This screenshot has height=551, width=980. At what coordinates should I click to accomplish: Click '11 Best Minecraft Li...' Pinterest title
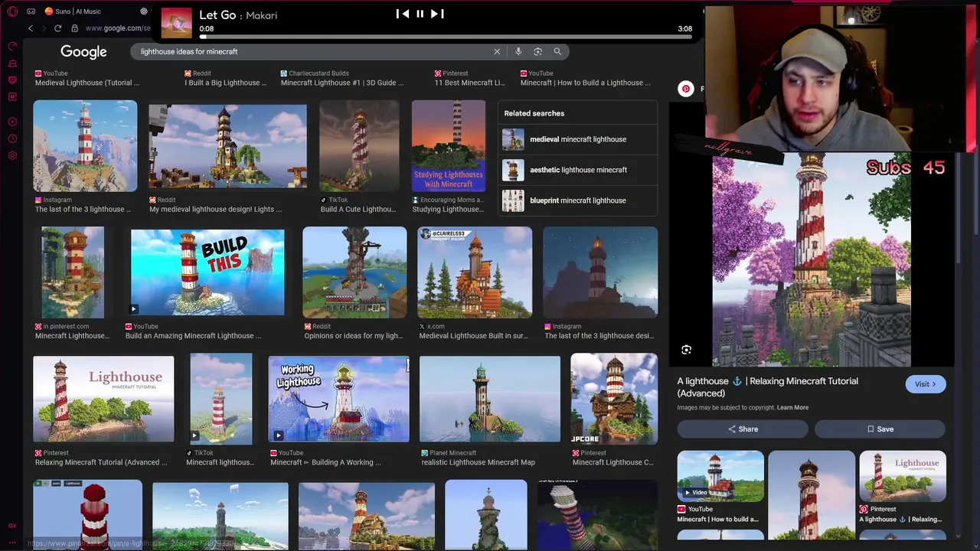(469, 83)
